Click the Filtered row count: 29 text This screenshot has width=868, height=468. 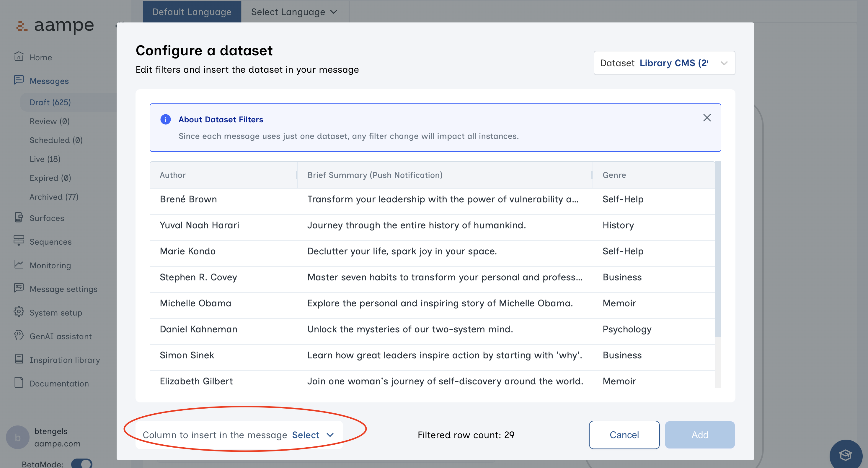[466, 435]
